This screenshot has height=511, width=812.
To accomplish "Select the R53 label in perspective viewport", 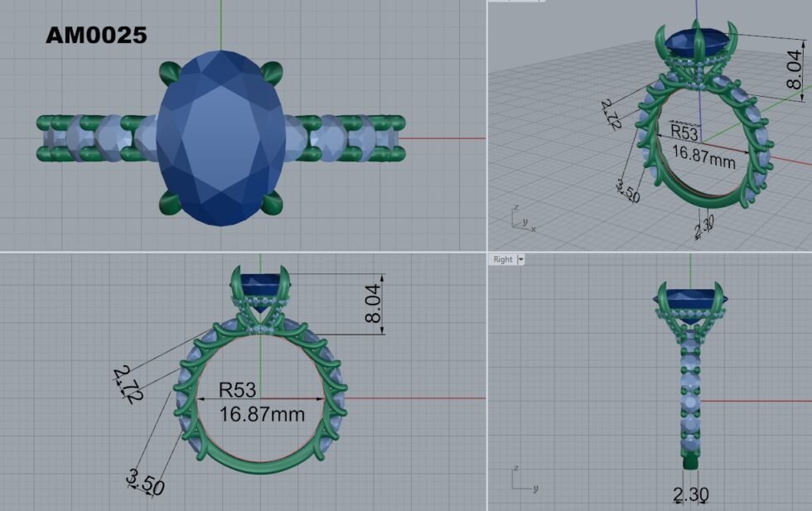I will coord(684,132).
